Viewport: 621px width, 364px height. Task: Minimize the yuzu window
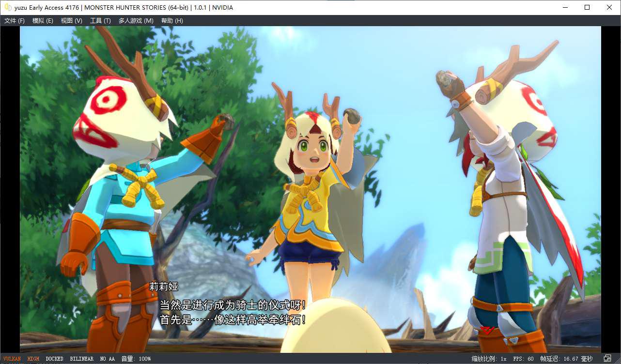tap(565, 7)
